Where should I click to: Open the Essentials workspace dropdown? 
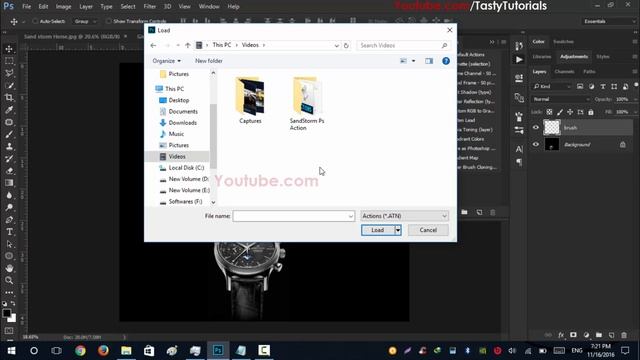point(609,21)
